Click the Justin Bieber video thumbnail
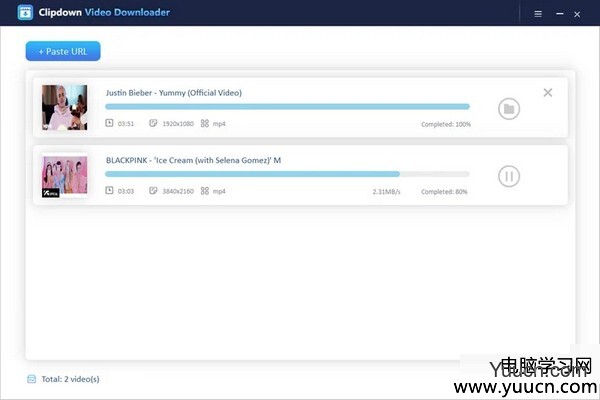 click(x=65, y=108)
